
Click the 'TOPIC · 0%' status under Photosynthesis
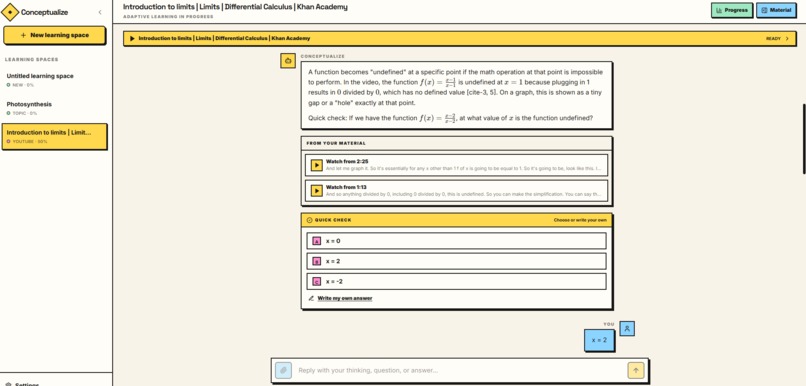point(25,113)
